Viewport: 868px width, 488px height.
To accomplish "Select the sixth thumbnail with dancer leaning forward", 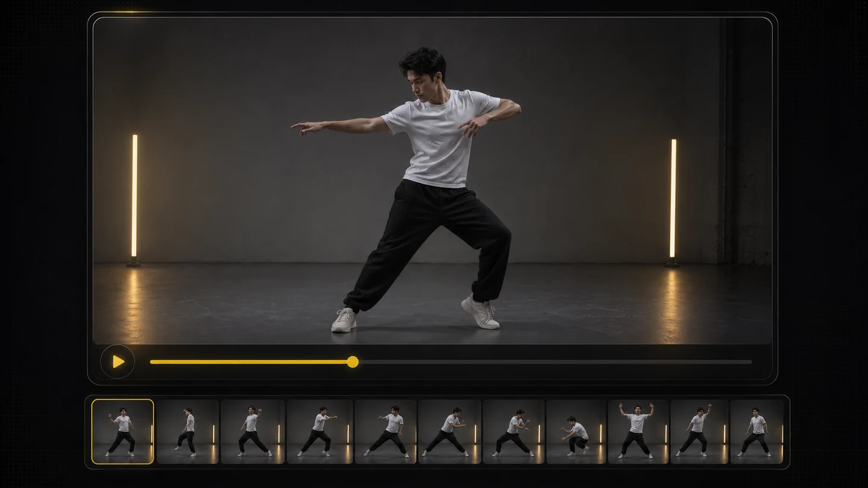I will [x=450, y=431].
